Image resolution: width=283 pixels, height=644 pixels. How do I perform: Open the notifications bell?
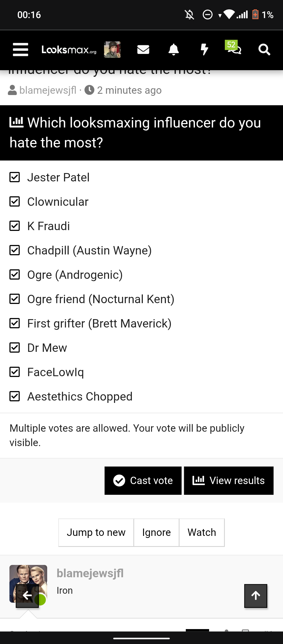click(x=173, y=49)
